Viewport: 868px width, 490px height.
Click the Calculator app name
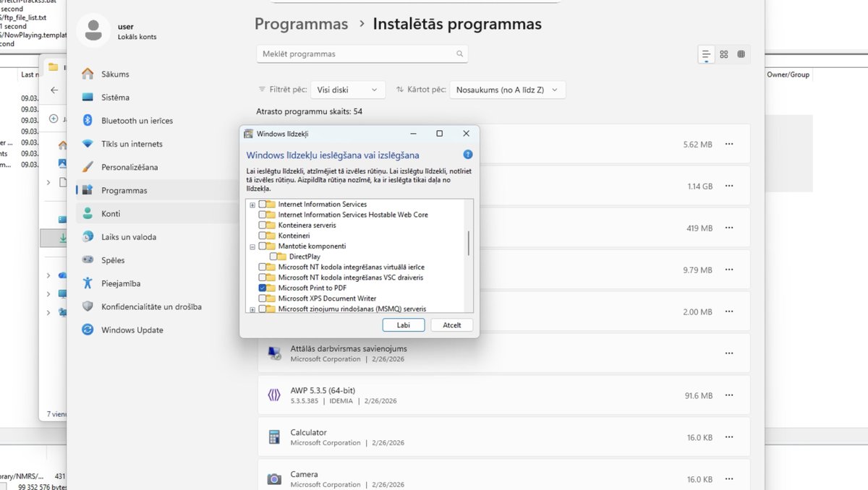click(308, 432)
